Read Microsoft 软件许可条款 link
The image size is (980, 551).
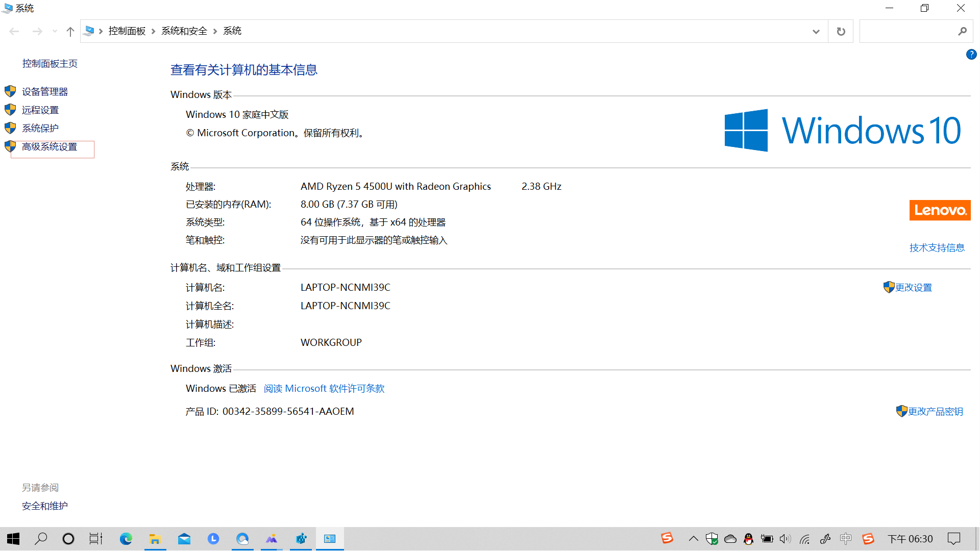(324, 389)
